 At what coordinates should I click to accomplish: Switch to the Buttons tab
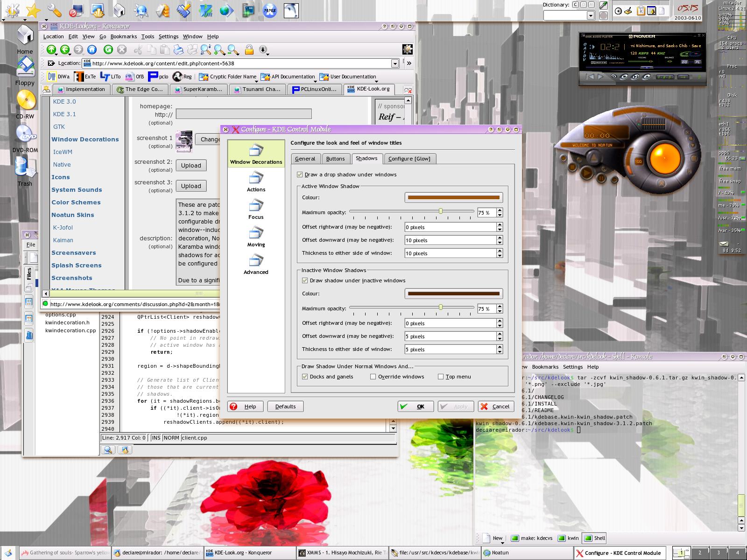[x=335, y=159]
